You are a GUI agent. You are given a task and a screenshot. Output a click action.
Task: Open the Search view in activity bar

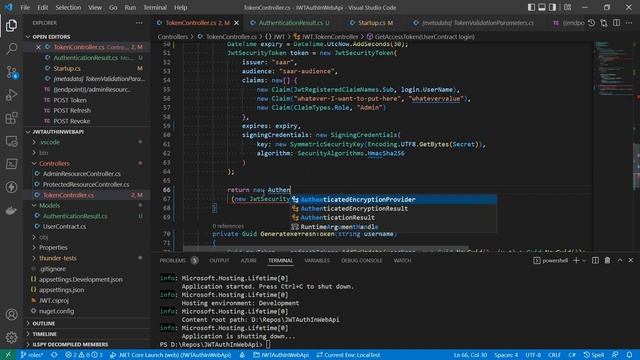click(x=11, y=49)
